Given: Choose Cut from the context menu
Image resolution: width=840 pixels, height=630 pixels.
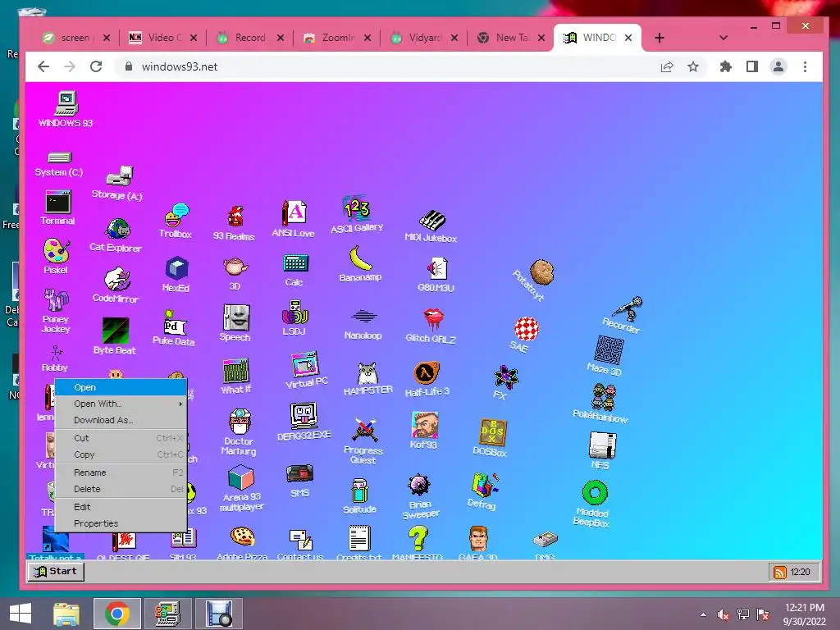Looking at the screenshot, I should (x=121, y=438).
